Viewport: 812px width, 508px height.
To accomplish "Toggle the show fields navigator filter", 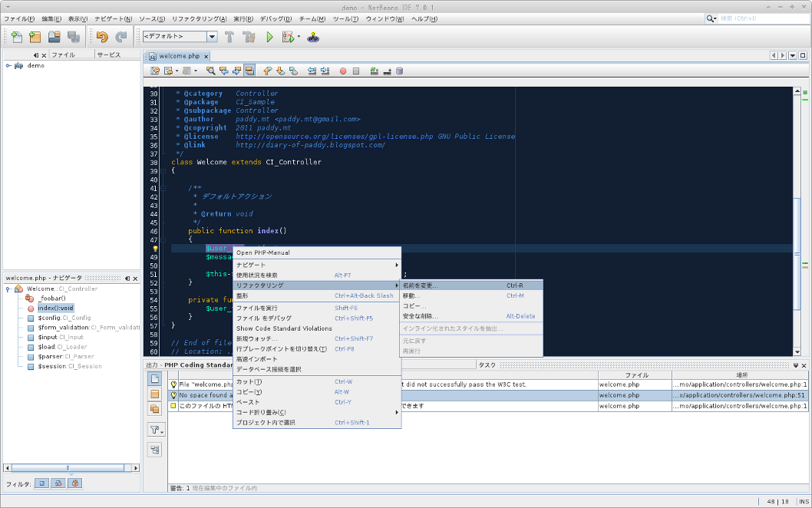I will pyautogui.click(x=42, y=483).
